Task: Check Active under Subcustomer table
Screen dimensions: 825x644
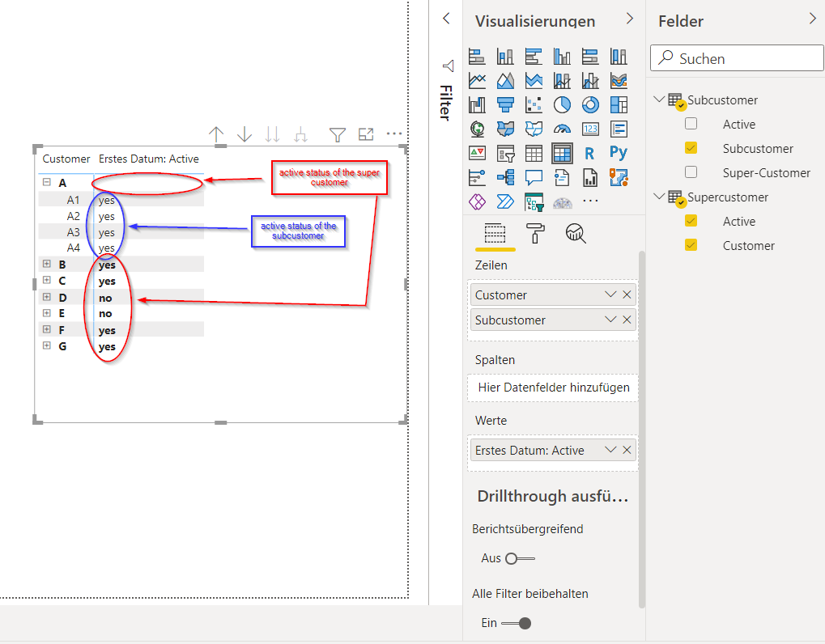Action: tap(691, 124)
